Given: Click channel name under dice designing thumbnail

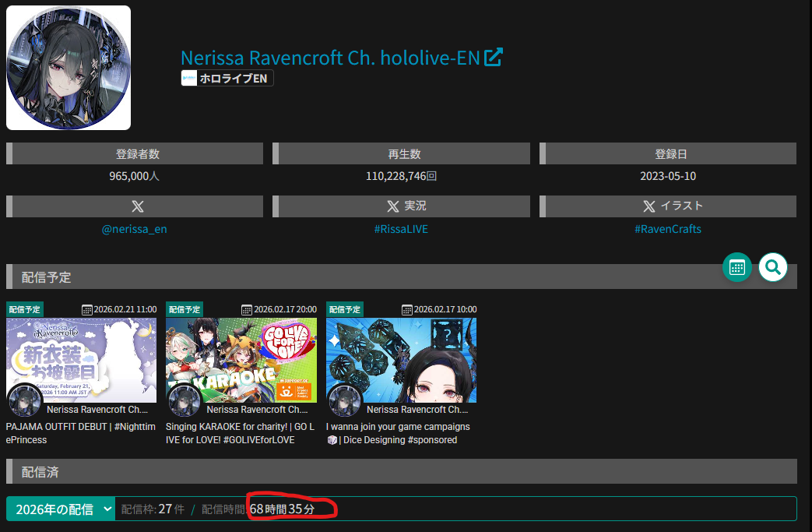Looking at the screenshot, I should 417,409.
